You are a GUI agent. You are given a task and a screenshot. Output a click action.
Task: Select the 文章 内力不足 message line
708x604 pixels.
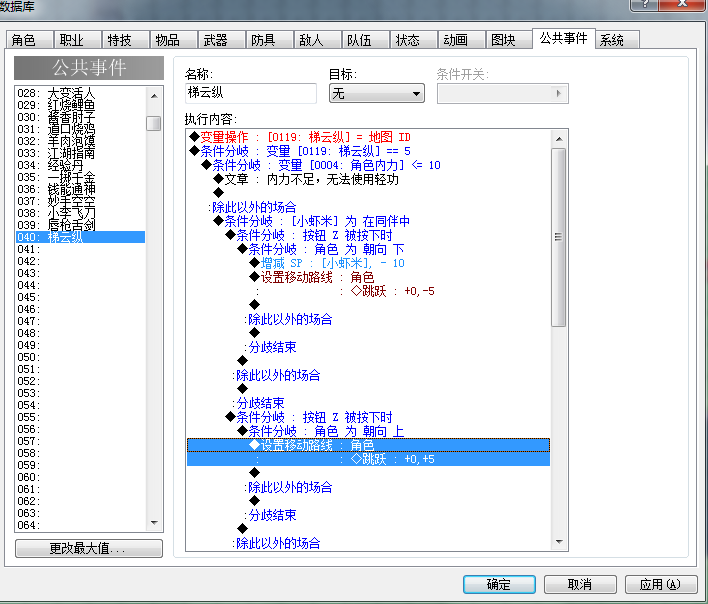pyautogui.click(x=368, y=179)
